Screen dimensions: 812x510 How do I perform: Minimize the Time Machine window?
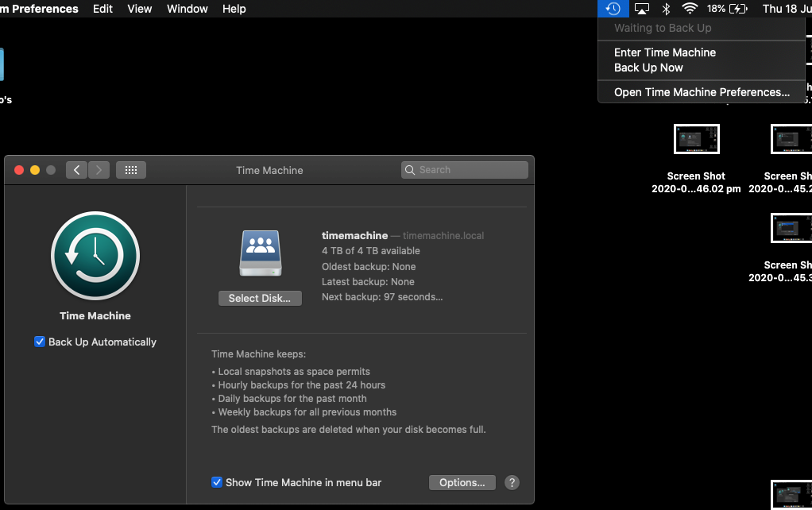(x=35, y=170)
